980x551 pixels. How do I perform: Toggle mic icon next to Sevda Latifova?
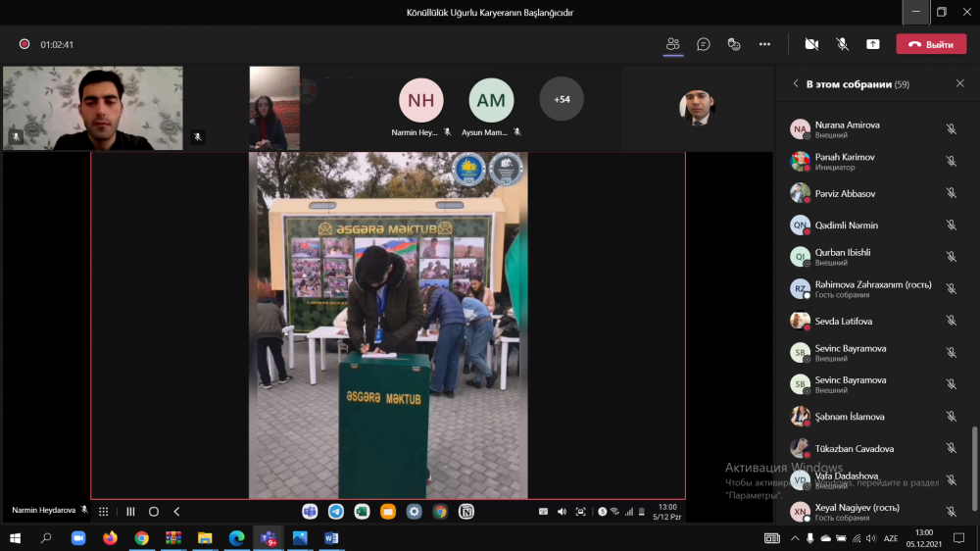951,321
